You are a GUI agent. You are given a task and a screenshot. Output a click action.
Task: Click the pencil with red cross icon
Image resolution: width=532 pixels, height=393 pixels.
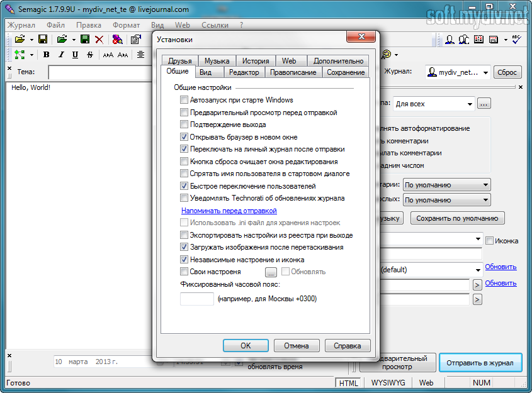[x=117, y=39]
